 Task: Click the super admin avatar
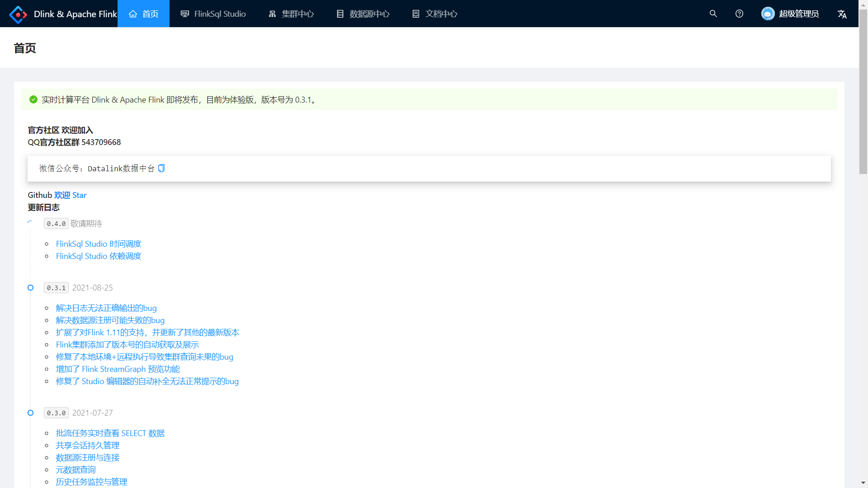(768, 14)
